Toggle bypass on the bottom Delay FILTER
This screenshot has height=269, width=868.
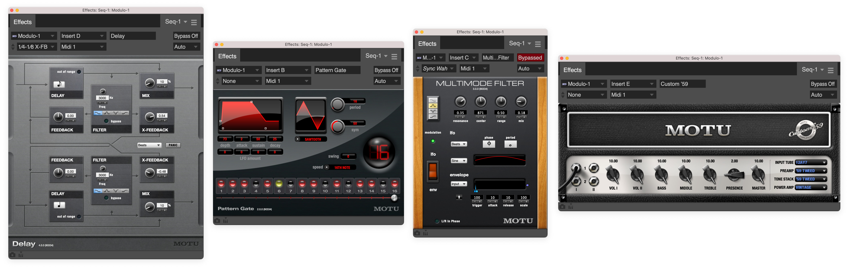pyautogui.click(x=107, y=198)
